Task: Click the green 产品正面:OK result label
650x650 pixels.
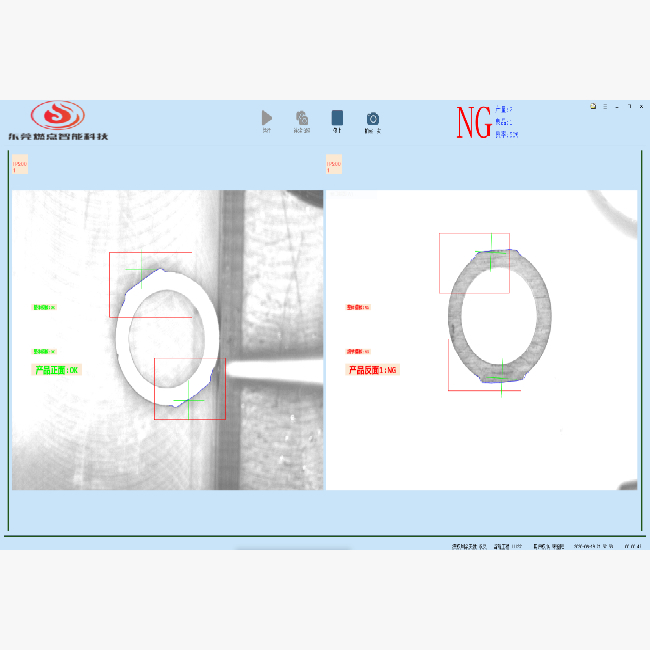Action: [57, 370]
